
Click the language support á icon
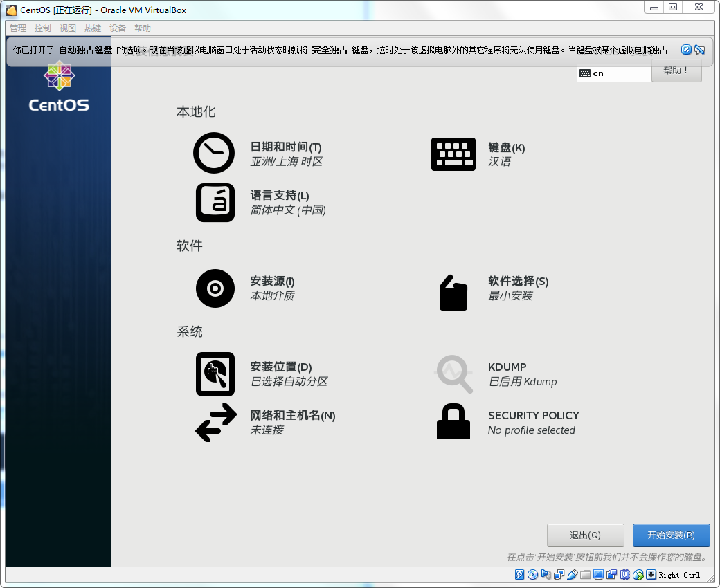pyautogui.click(x=215, y=203)
